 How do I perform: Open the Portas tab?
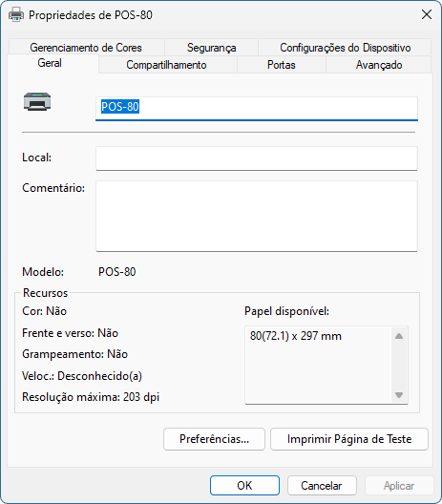click(x=282, y=65)
